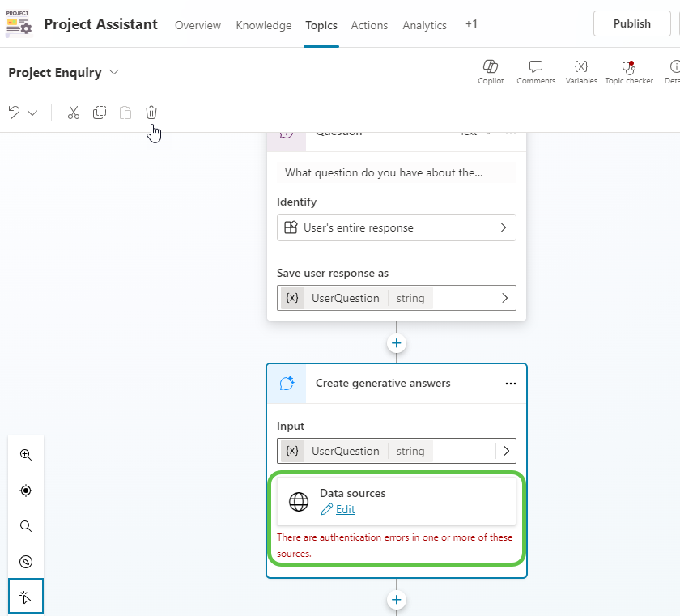680x616 pixels.
Task: Zoom in on the canvas
Action: pos(25,455)
